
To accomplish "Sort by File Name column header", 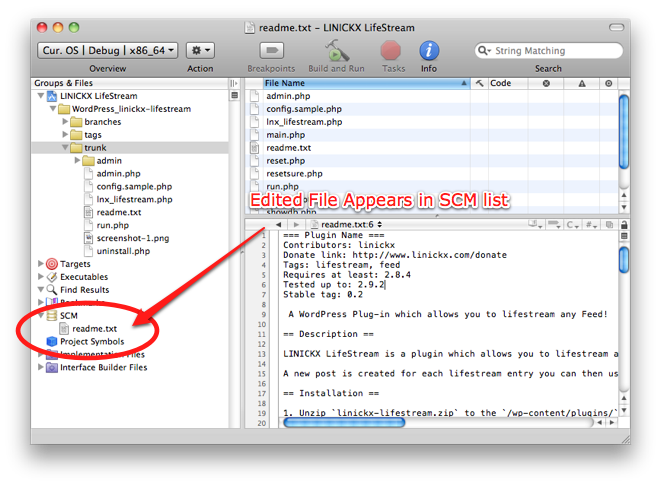I will pyautogui.click(x=366, y=83).
